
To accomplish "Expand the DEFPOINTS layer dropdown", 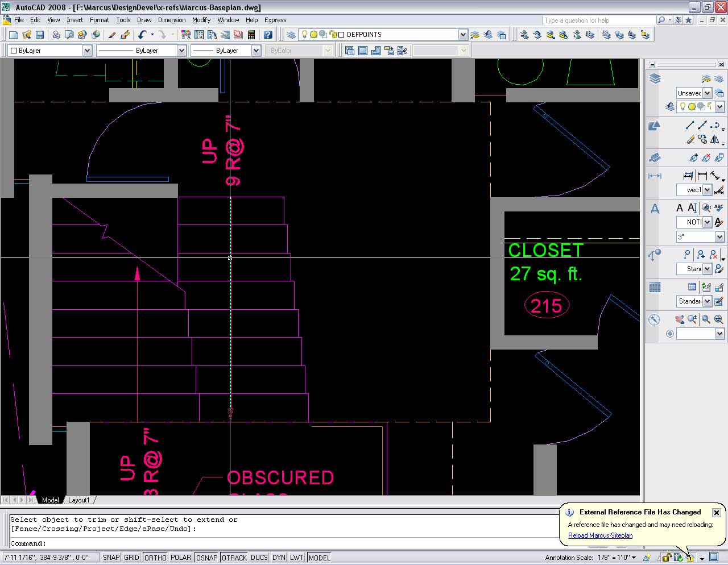I will coord(462,35).
